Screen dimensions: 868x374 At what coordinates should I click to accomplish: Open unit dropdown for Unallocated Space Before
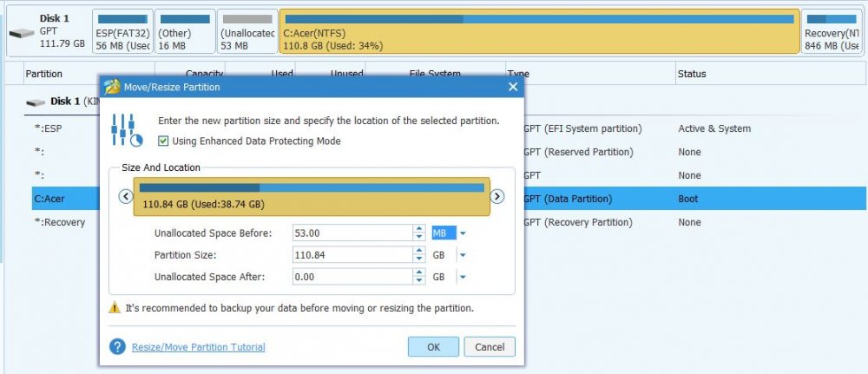[463, 233]
